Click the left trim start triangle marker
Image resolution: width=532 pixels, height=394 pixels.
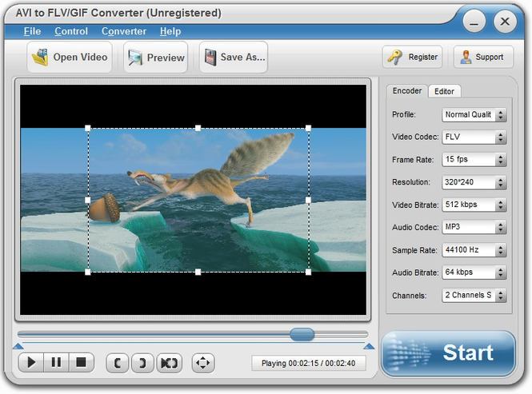[x=18, y=346]
